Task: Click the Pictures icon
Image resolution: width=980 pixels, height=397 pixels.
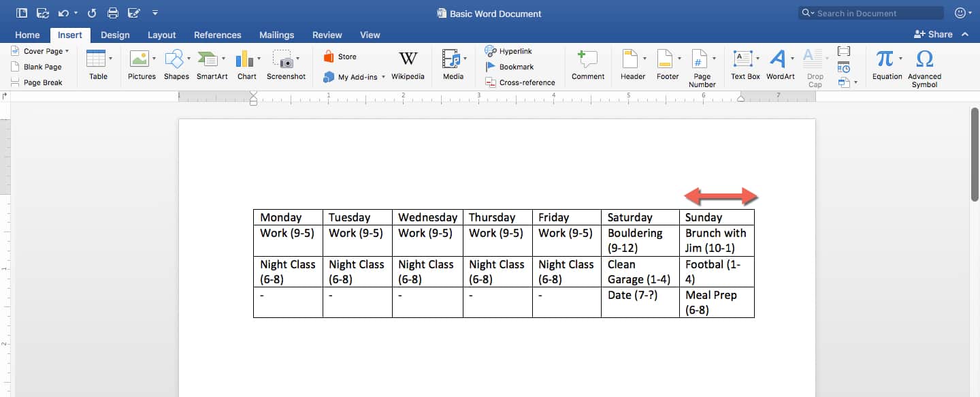Action: [x=141, y=65]
